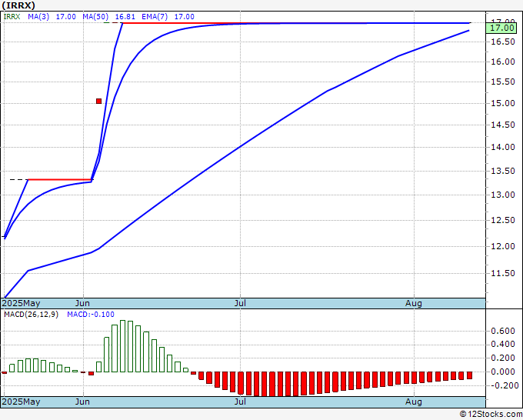This screenshot has height=420, width=523.
Task: Click the Jul label on MACD axis
Action: [240, 402]
